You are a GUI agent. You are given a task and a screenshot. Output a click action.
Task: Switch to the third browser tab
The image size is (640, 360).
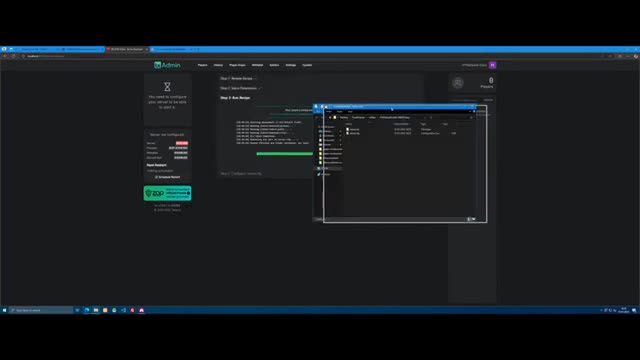127,49
